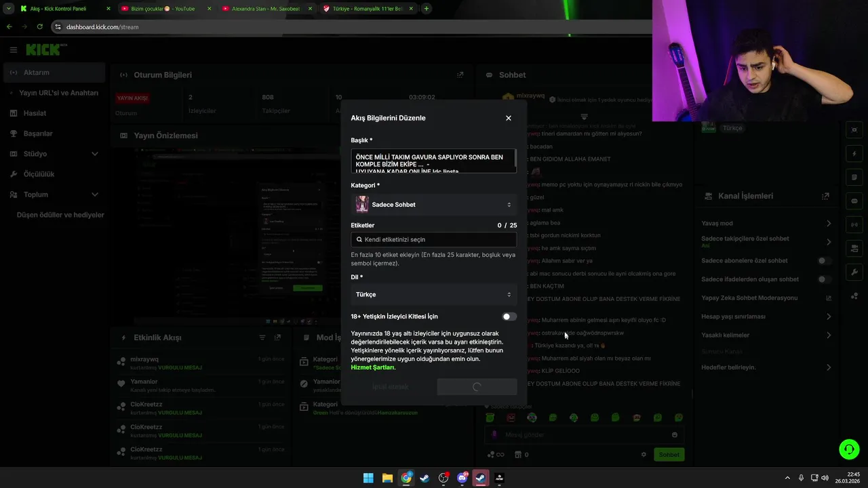
Task: Select Aktarım in the sidebar
Action: point(54,73)
